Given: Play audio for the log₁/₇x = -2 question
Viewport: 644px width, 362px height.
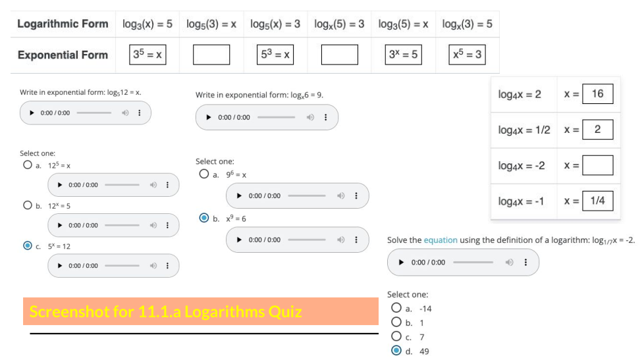Looking at the screenshot, I should (x=402, y=262).
